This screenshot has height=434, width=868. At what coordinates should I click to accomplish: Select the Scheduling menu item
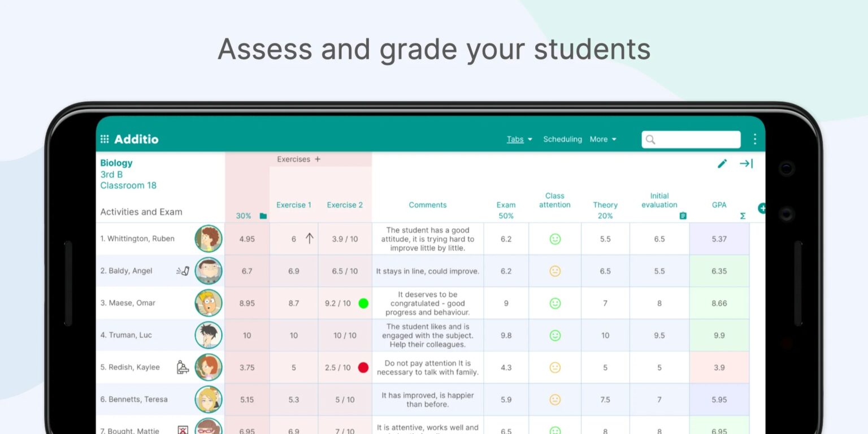click(562, 139)
